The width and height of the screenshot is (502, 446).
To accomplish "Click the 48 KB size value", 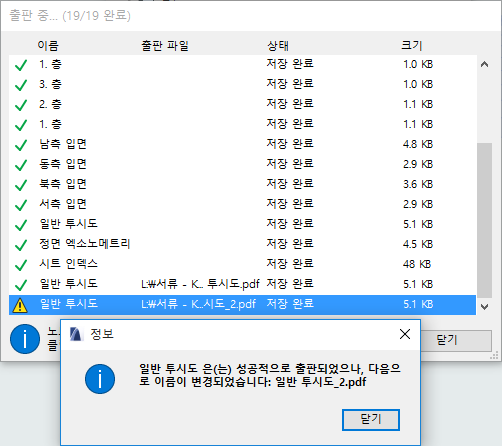I will pos(417,264).
